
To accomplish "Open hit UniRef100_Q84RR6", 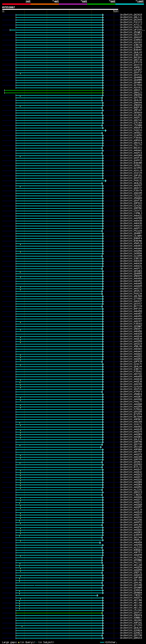I will coord(131,77).
